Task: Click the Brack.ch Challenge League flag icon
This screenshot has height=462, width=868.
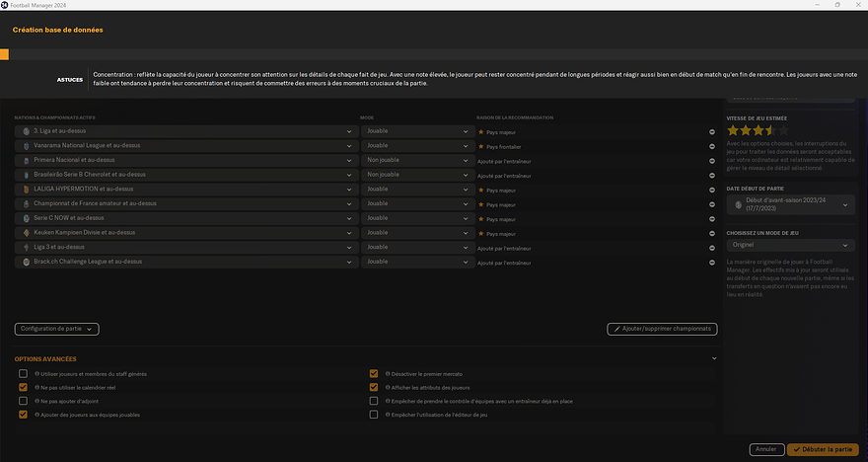Action: click(x=26, y=262)
